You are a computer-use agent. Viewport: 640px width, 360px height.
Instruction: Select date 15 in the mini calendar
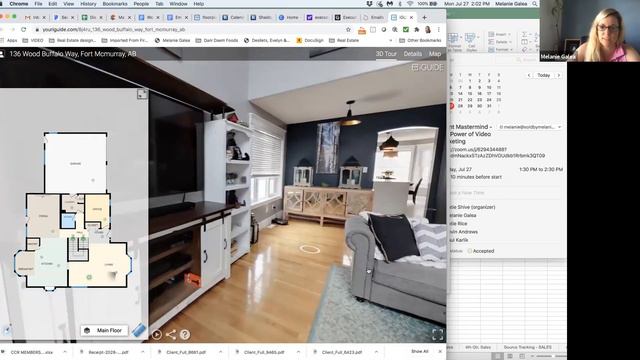(470, 93)
